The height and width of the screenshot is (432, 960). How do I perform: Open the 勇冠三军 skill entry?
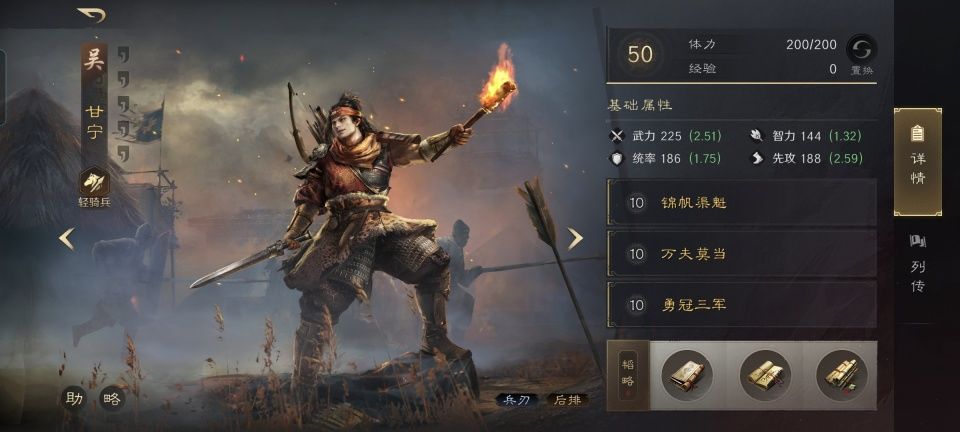[x=741, y=304]
